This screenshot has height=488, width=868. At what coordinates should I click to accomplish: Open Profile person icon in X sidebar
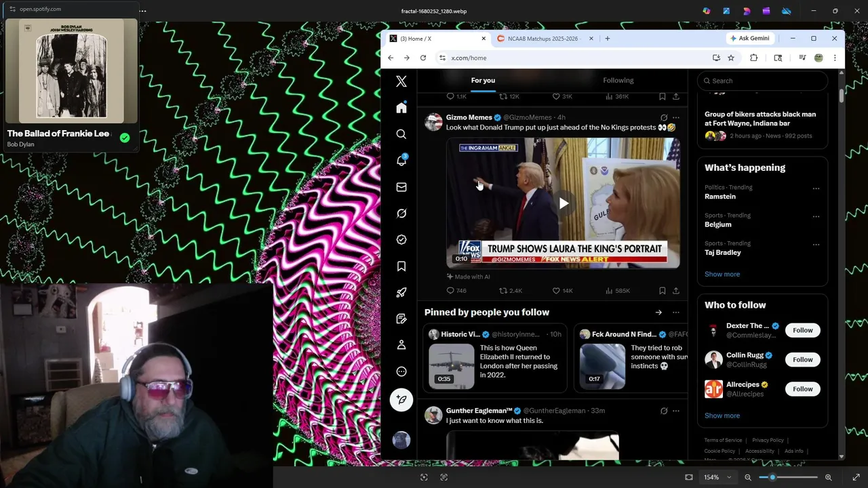tap(401, 345)
